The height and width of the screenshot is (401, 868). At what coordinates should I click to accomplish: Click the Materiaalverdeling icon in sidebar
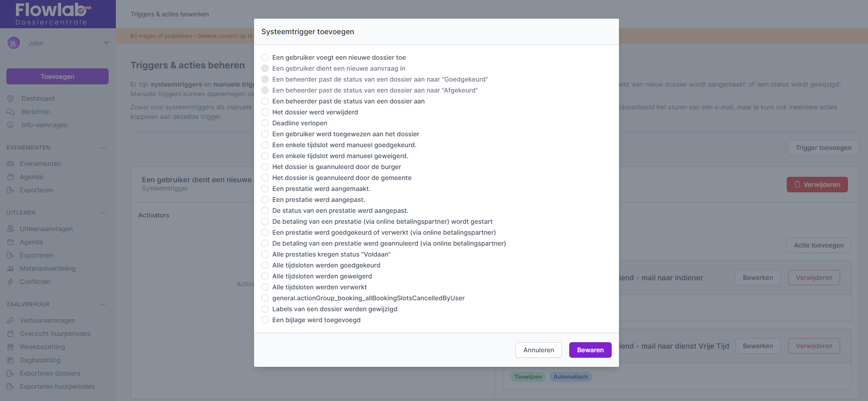point(10,268)
